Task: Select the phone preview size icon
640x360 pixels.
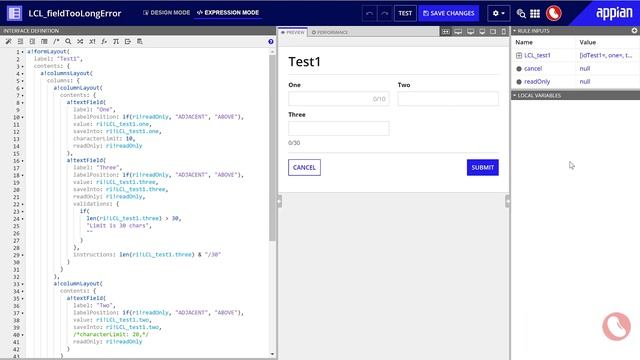Action: [504, 32]
